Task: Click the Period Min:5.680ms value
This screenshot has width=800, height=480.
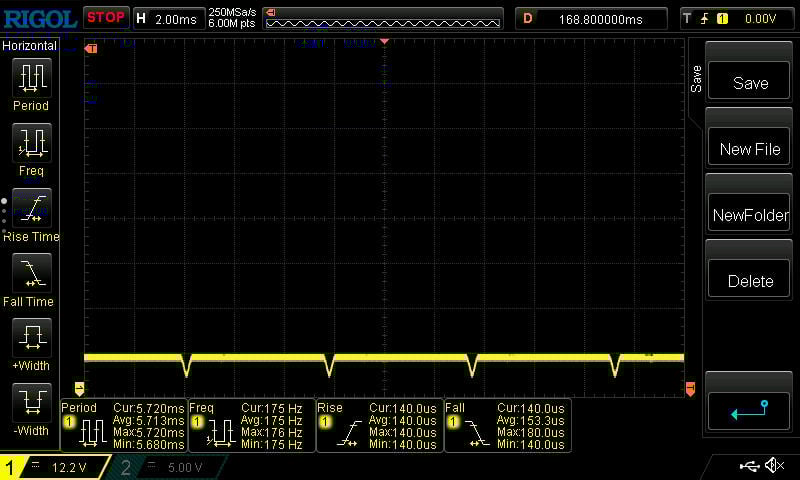Action: pos(148,444)
